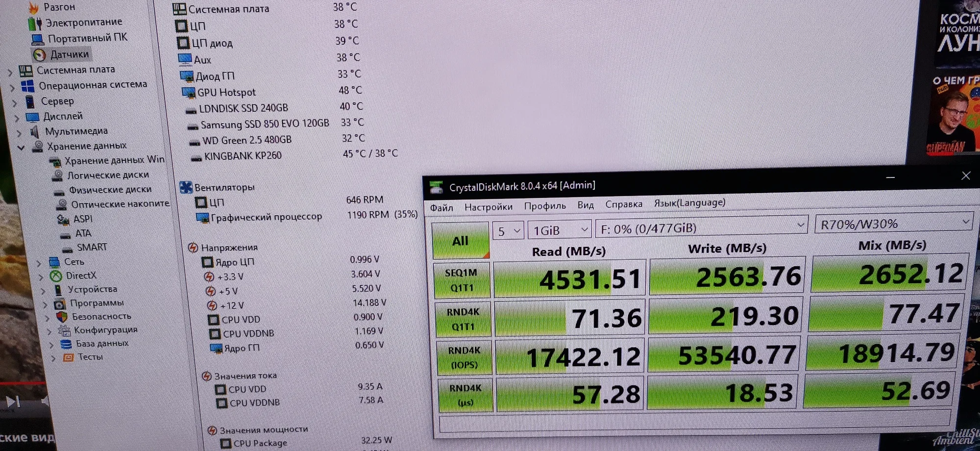980x451 pixels.
Task: Click the CrystalDiskMark title bar app icon
Action: (436, 188)
